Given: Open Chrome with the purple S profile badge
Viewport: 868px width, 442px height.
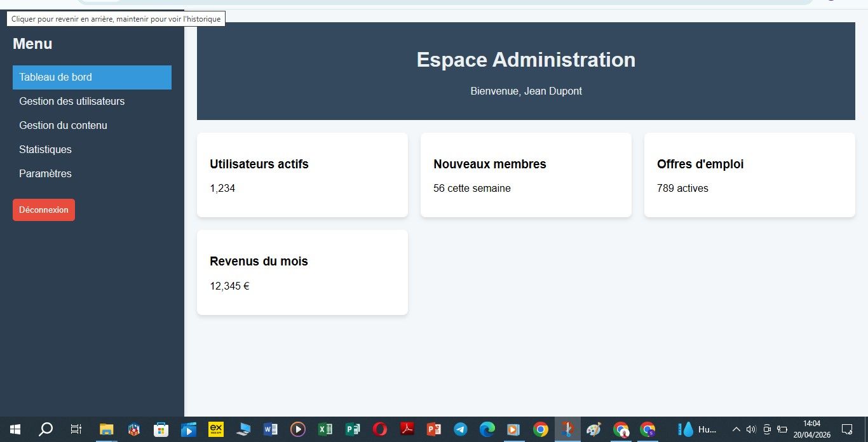Looking at the screenshot, I should click(648, 429).
